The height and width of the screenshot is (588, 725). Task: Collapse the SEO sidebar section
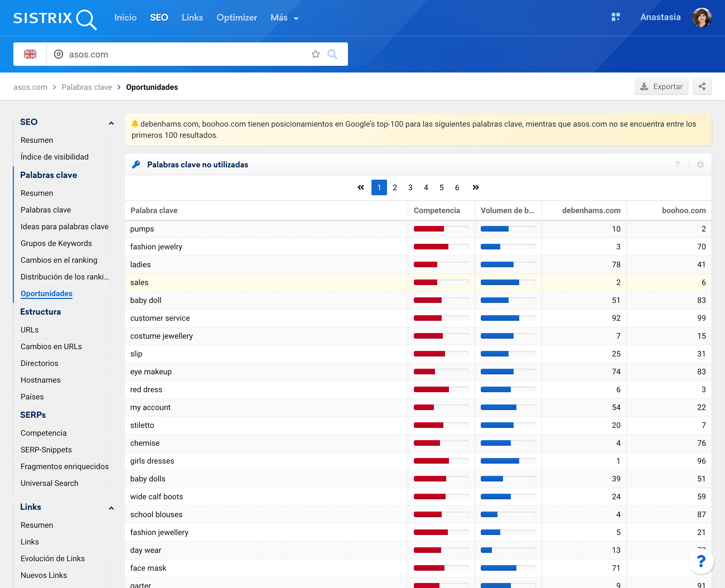tap(111, 123)
